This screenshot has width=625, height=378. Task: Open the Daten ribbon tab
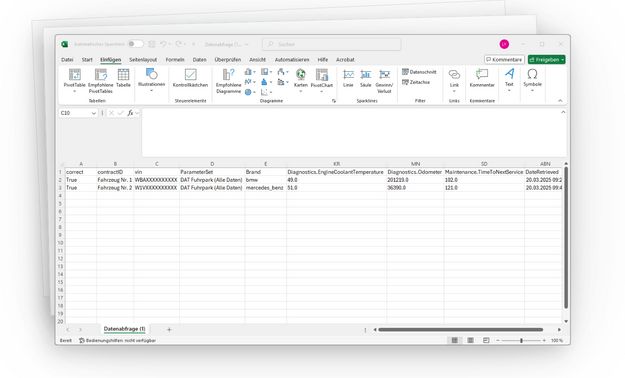[199, 59]
